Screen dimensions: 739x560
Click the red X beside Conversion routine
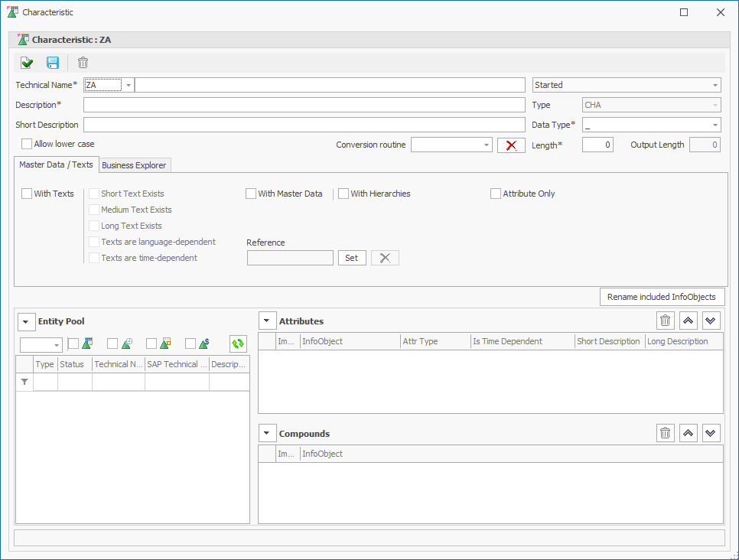[x=511, y=145]
